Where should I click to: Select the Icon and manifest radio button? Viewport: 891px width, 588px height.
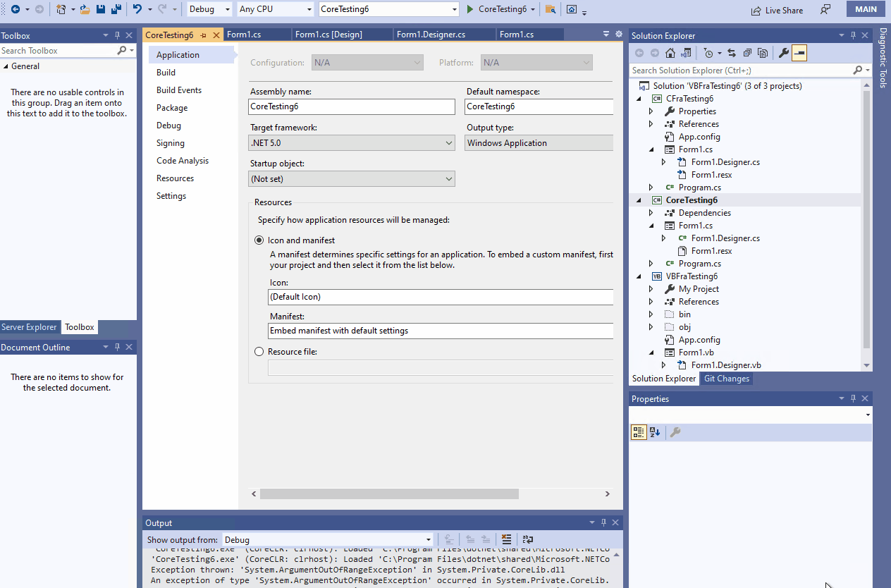coord(259,240)
